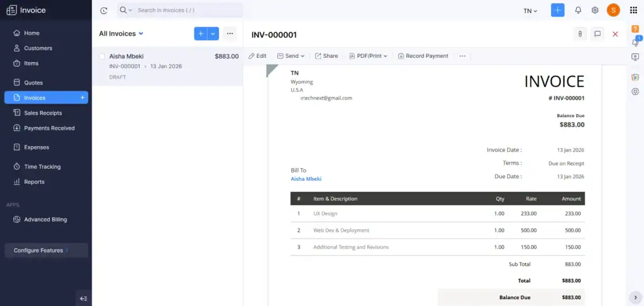The width and height of the screenshot is (644, 306).
Task: Open the Reports section
Action: [x=46, y=182]
